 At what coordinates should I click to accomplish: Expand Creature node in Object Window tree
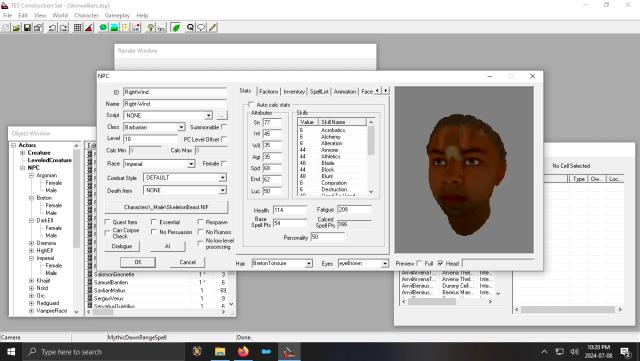(23, 153)
